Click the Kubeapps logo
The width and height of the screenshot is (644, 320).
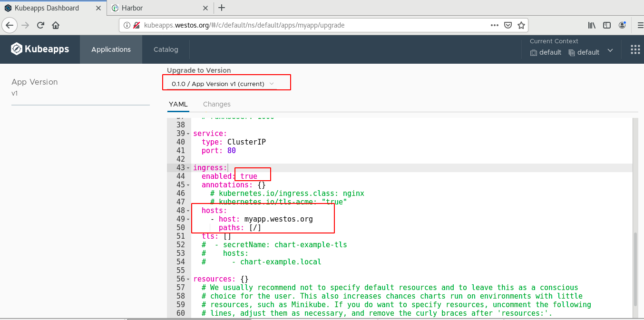click(x=40, y=49)
